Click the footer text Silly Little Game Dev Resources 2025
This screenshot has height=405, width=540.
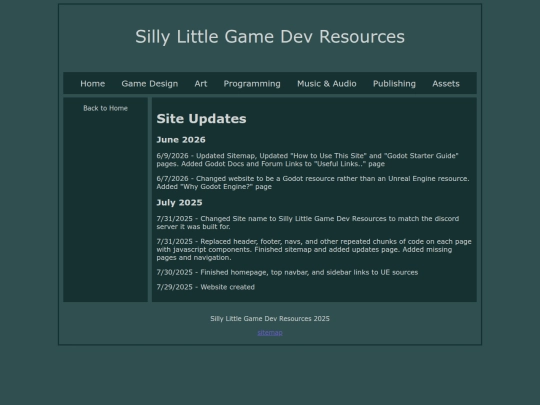click(270, 319)
